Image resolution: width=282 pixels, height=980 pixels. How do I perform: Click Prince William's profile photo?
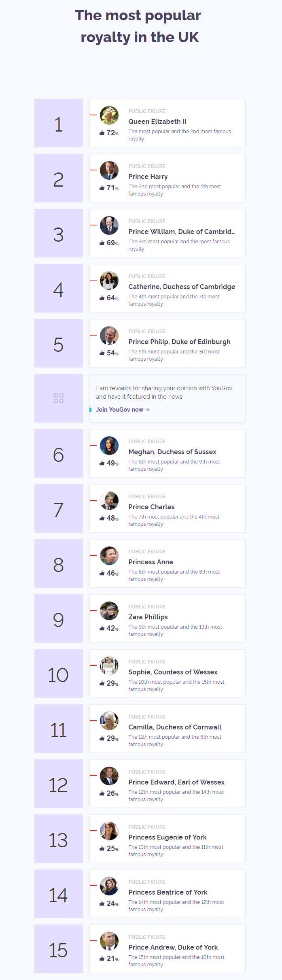click(x=109, y=225)
